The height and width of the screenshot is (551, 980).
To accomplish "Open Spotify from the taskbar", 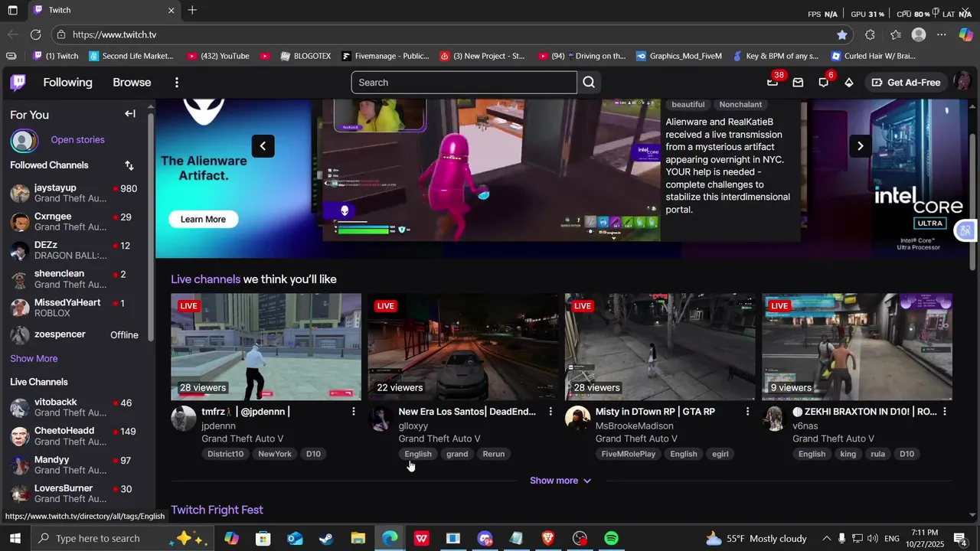I will [611, 538].
